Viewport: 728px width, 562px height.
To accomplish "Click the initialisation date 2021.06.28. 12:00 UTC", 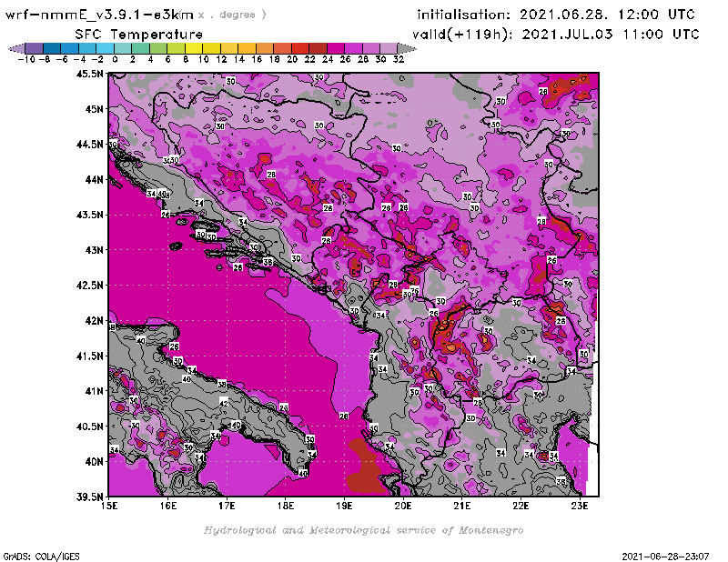I will (x=607, y=15).
